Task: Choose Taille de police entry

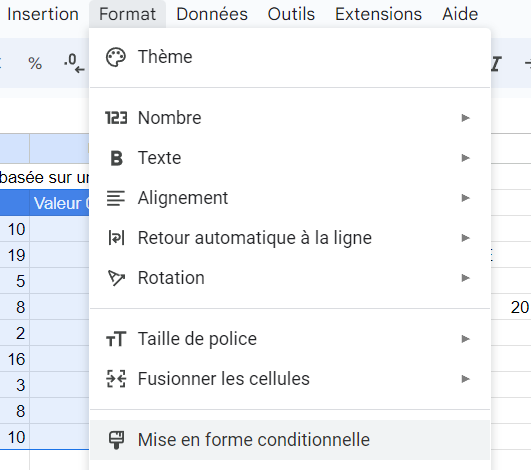Action: coord(290,339)
